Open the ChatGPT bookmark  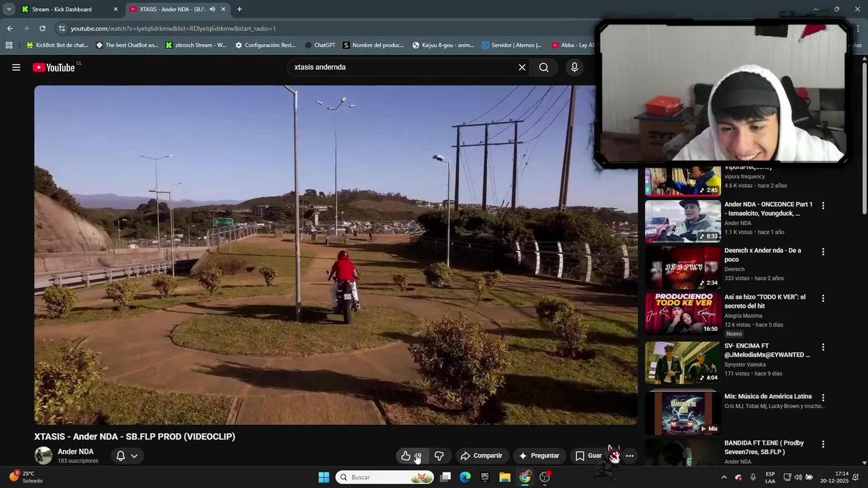tap(320, 45)
